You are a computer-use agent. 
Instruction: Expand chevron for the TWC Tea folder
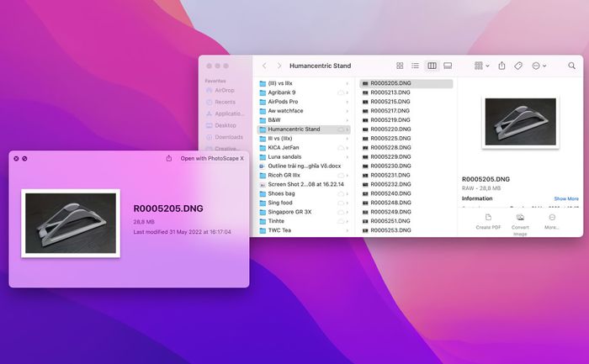(x=347, y=230)
